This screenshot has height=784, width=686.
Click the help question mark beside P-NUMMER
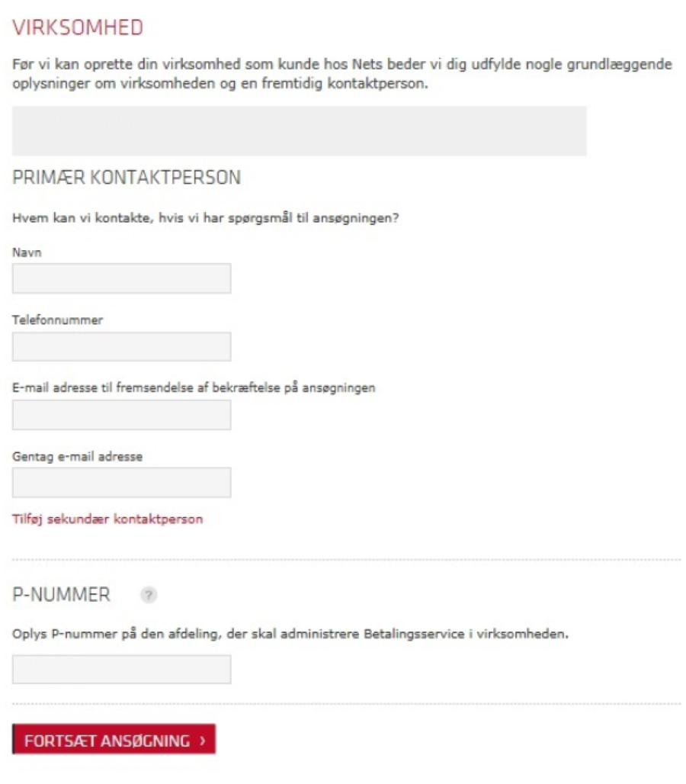(149, 596)
